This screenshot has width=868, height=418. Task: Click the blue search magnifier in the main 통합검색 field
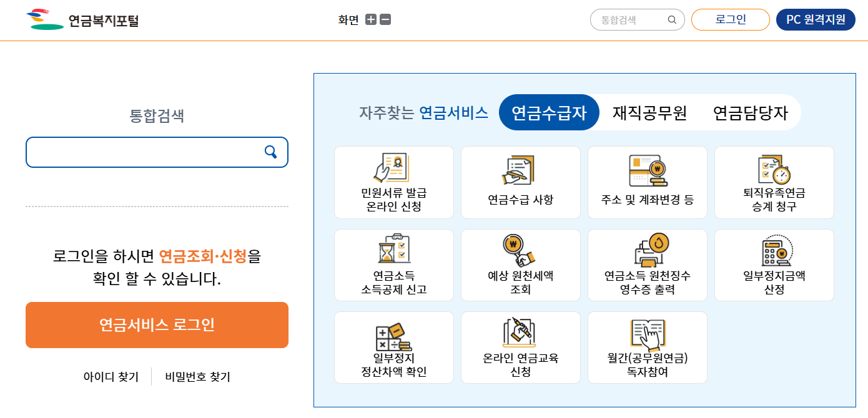click(x=271, y=152)
